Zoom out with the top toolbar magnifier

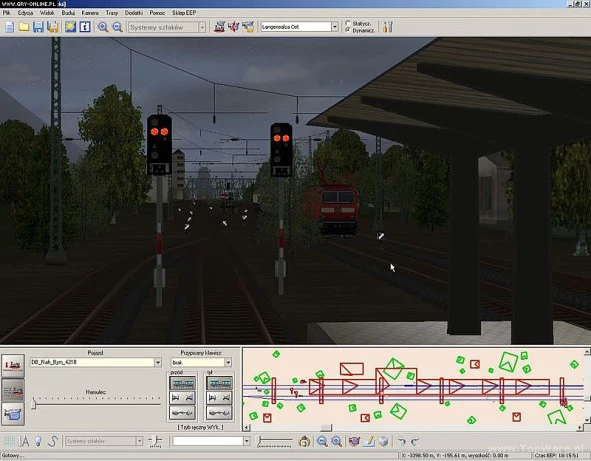(x=118, y=27)
